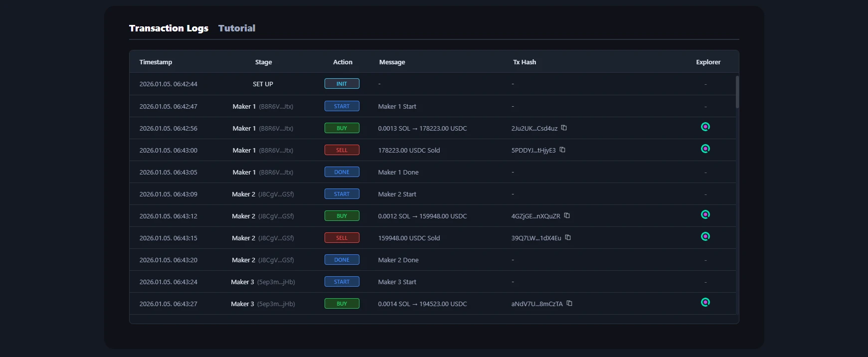Copy the 39Q7LW...1dX4Eu transaction hash
The height and width of the screenshot is (357, 868).
[568, 237]
